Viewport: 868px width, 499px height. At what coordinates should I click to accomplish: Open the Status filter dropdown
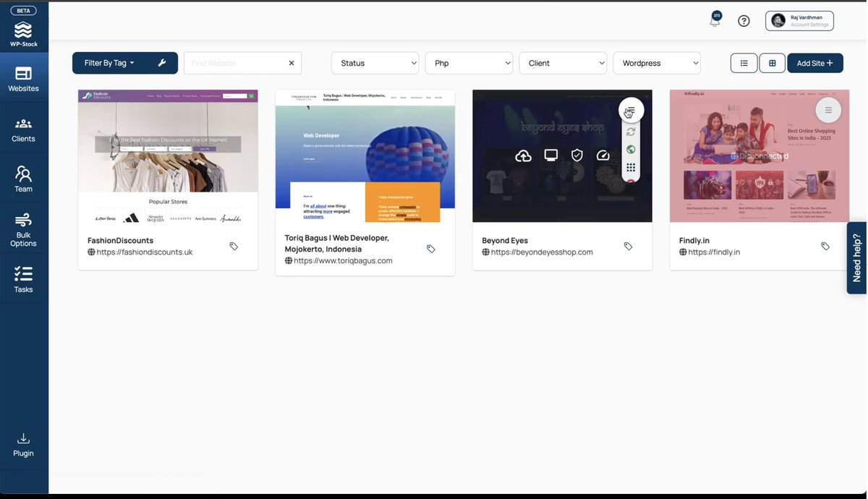[x=375, y=63]
